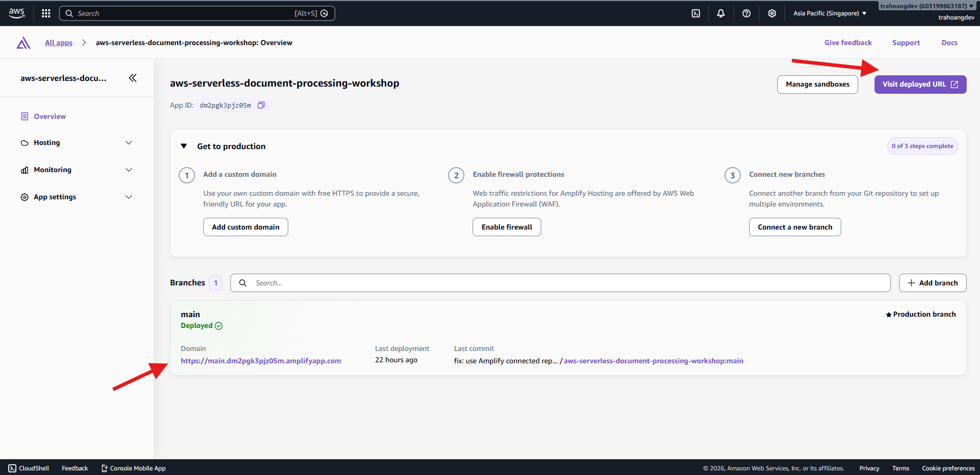The image size is (980, 475).
Task: Open the trahoangdev account dropdown
Action: [927, 6]
